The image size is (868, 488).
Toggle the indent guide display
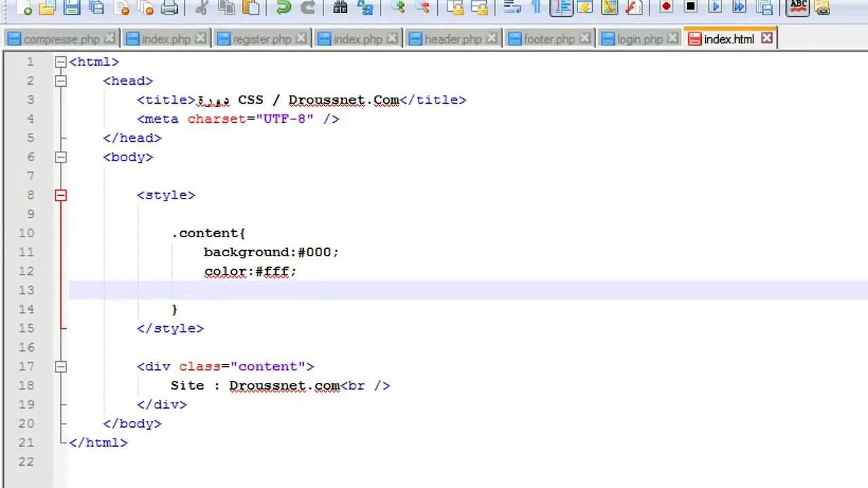tap(561, 7)
